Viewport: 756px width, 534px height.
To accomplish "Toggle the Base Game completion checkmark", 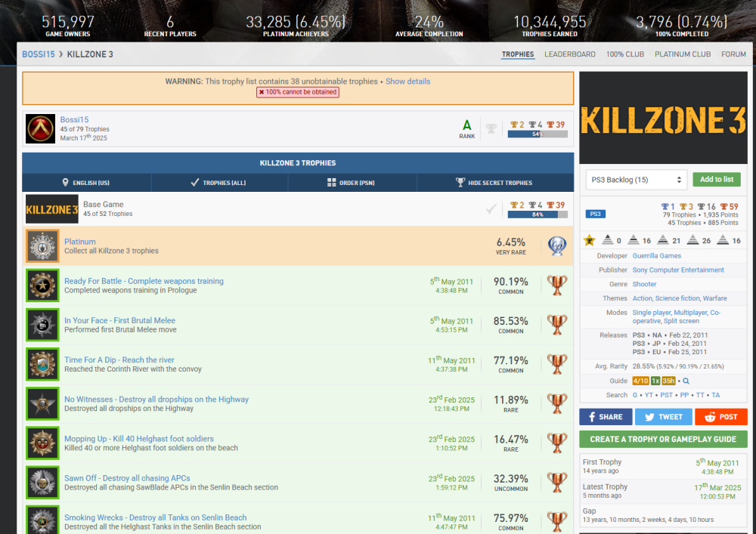I will (x=491, y=209).
